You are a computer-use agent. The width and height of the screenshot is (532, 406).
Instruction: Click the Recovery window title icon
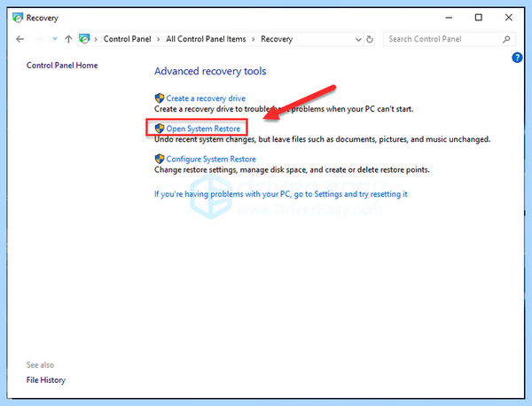(x=18, y=18)
